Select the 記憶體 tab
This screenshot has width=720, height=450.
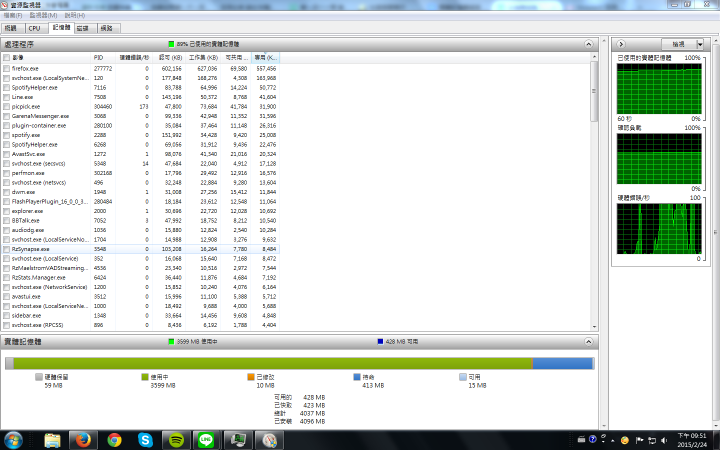pyautogui.click(x=61, y=28)
